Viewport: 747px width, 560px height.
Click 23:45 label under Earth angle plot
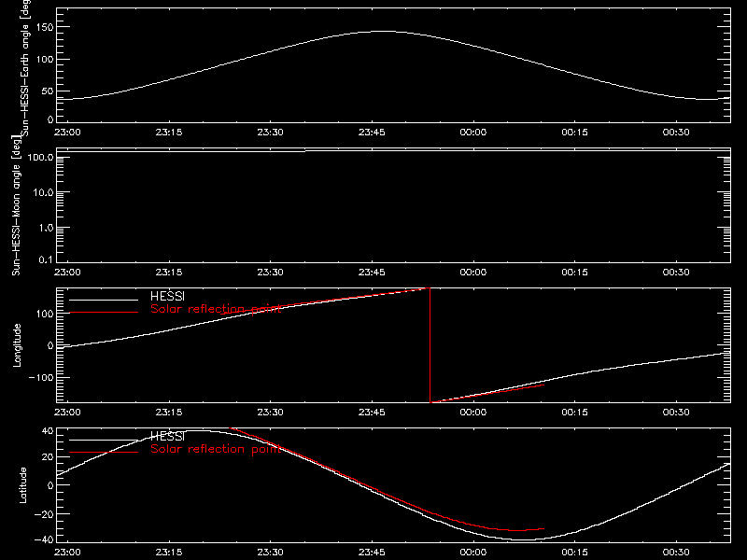click(x=372, y=132)
